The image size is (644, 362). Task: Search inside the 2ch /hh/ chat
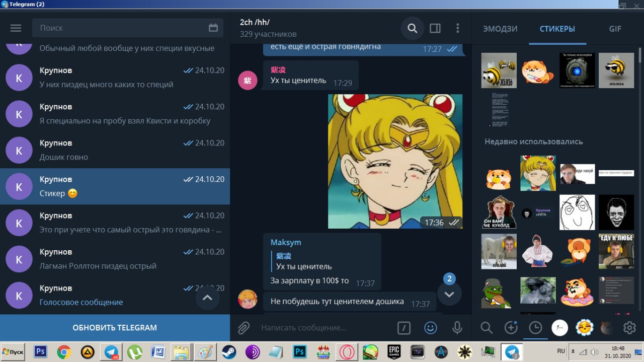[413, 28]
